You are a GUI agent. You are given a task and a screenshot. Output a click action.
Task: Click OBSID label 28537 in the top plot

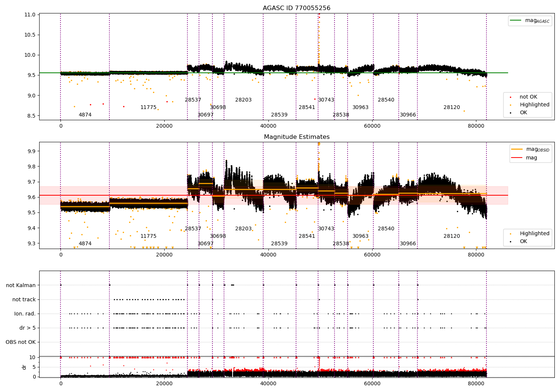pos(193,100)
